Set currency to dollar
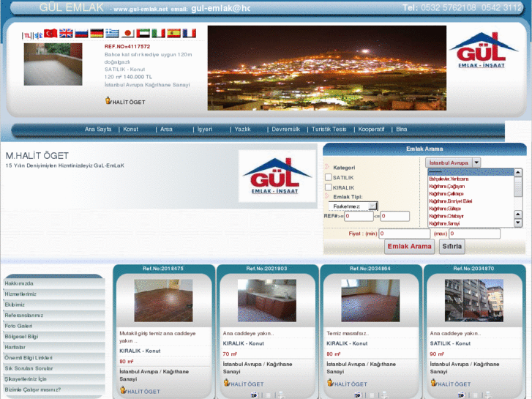The image size is (532, 399). (x=36, y=35)
